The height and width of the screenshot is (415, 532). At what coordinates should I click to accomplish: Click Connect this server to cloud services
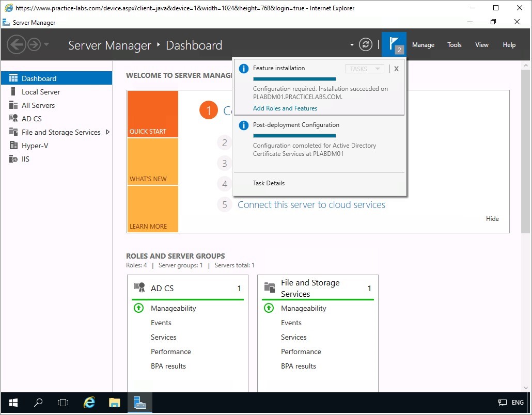click(311, 205)
